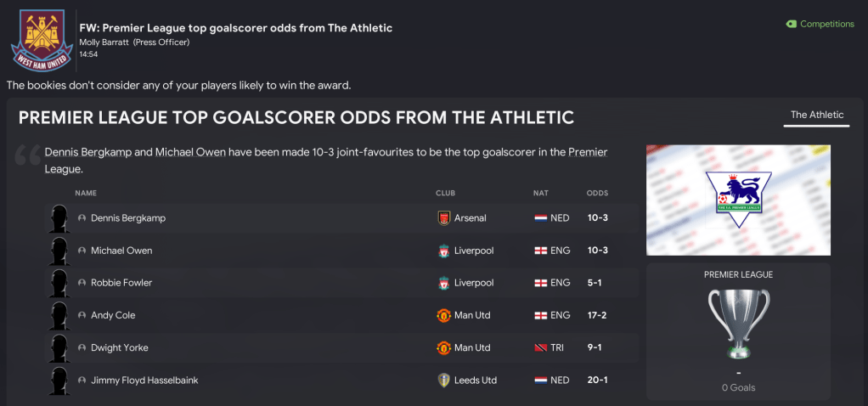Sort the table by Odds column
The width and height of the screenshot is (868, 406).
tap(597, 194)
